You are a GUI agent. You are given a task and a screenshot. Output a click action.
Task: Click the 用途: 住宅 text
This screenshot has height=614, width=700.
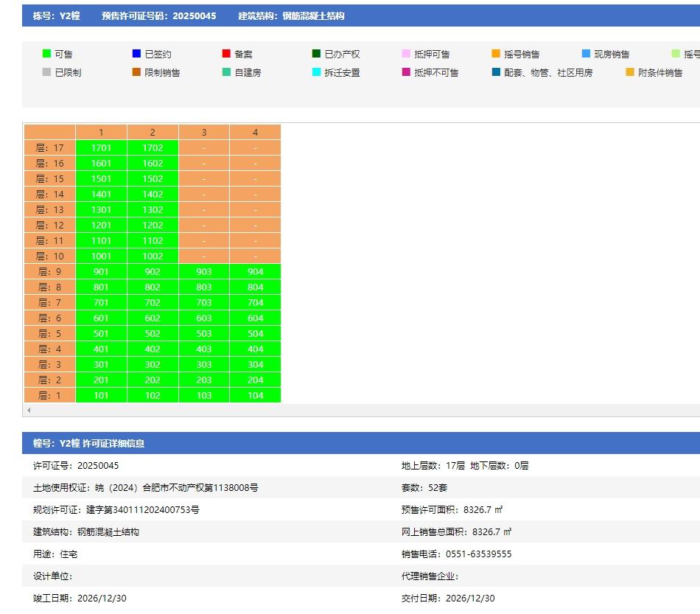click(55, 554)
